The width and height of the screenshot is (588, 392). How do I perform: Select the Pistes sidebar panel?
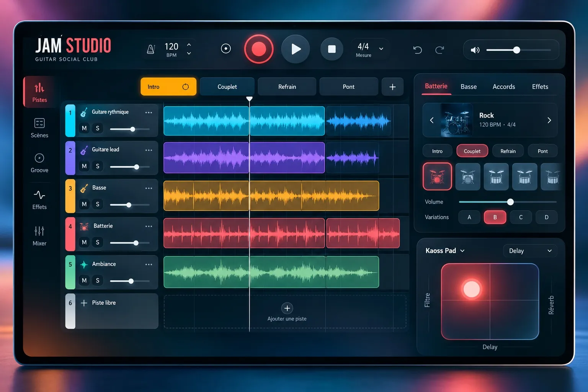(x=39, y=92)
